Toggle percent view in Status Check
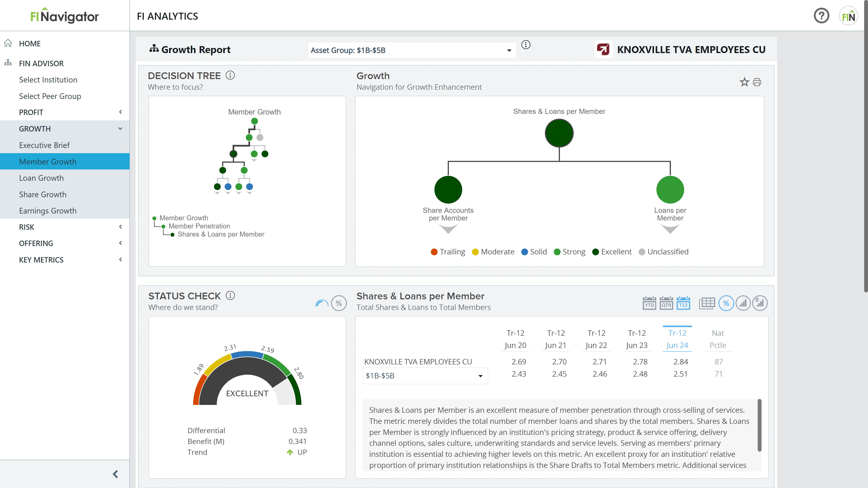The height and width of the screenshot is (488, 868). (339, 303)
